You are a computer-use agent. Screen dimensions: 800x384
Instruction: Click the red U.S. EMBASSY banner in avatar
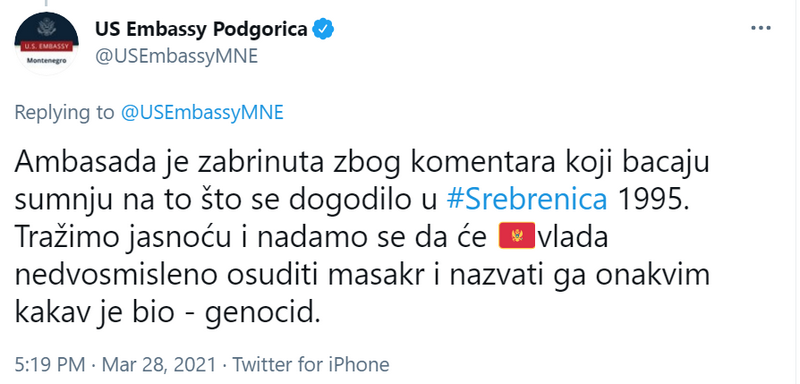46,47
